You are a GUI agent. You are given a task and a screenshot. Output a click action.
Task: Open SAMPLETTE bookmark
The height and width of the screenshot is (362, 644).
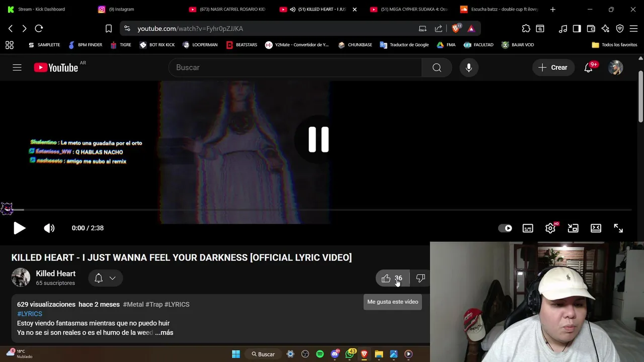(x=44, y=45)
